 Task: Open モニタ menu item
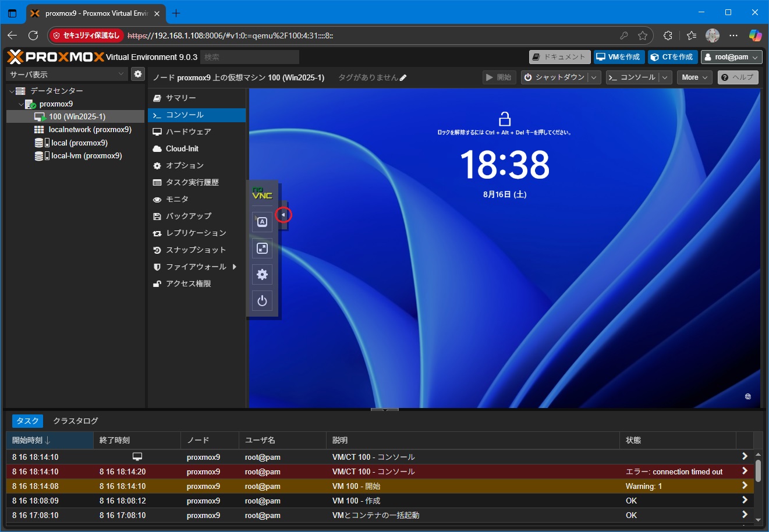coord(197,199)
